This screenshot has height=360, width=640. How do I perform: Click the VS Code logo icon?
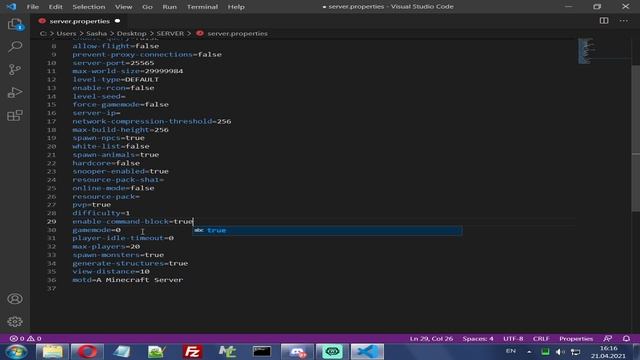[x=11, y=7]
